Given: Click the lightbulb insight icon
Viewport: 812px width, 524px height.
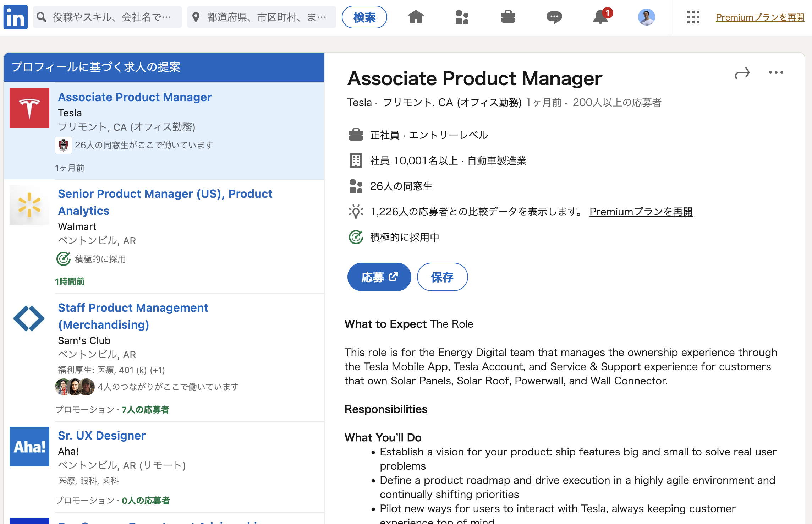Looking at the screenshot, I should click(356, 212).
